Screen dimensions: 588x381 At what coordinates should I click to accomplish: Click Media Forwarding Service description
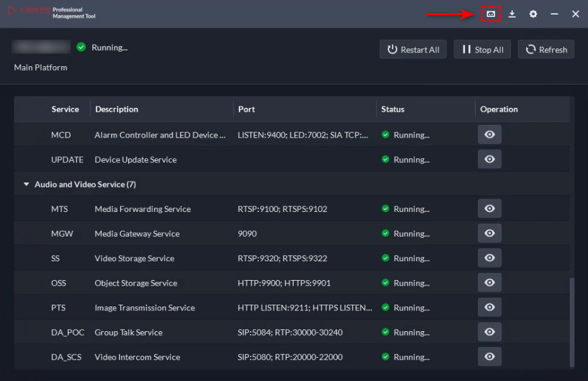point(143,209)
